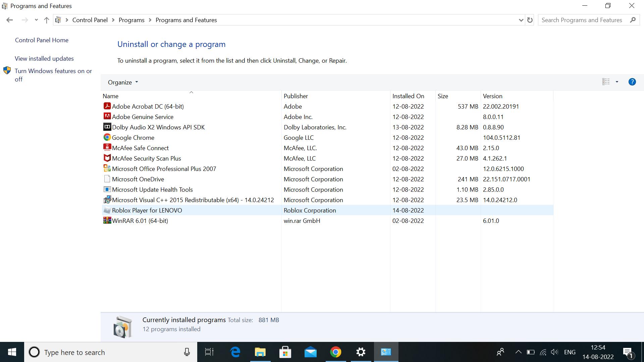Select the Google Chrome icon in list
This screenshot has height=362, width=644.
[107, 137]
